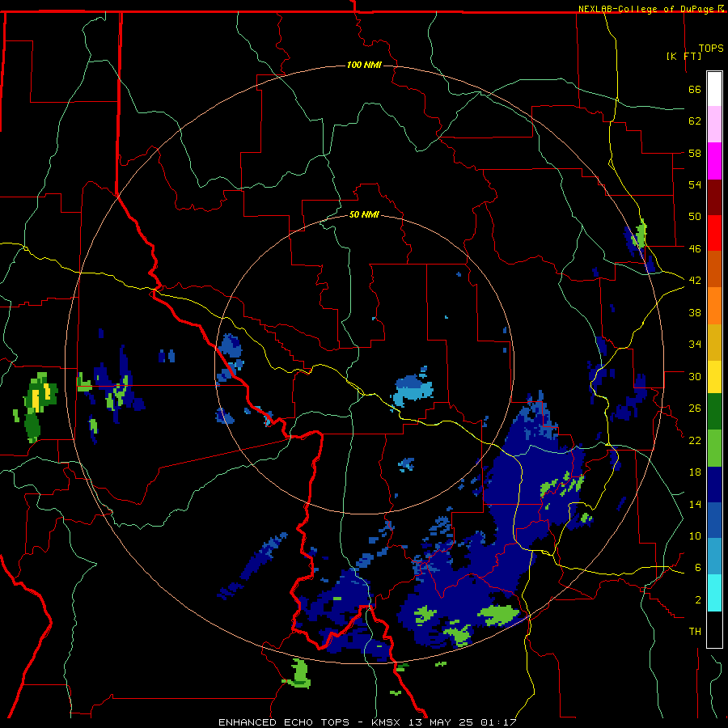Image resolution: width=728 pixels, height=728 pixels.
Task: Click the 66 value in the legend
Action: tap(695, 89)
